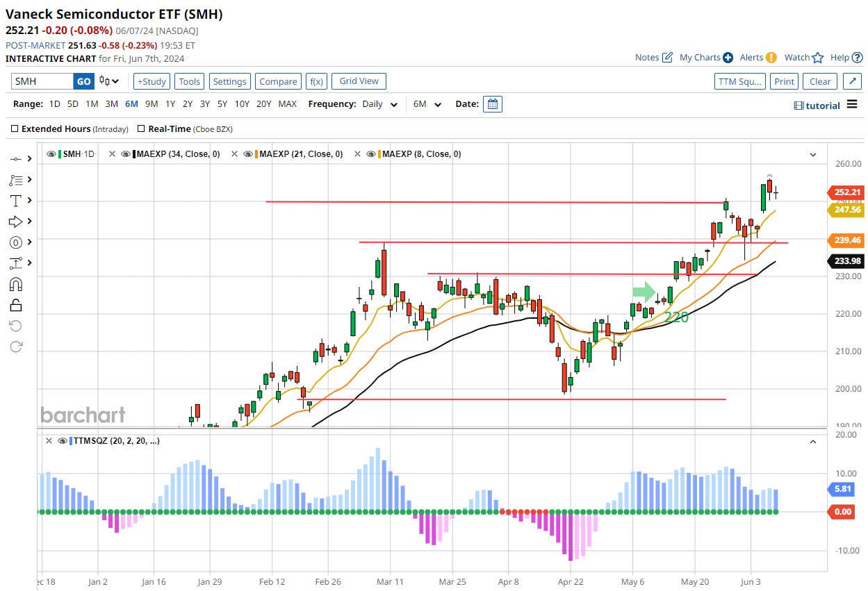Remove the MAEXP 21 study with X
Image resolution: width=868 pixels, height=591 pixels.
click(235, 154)
